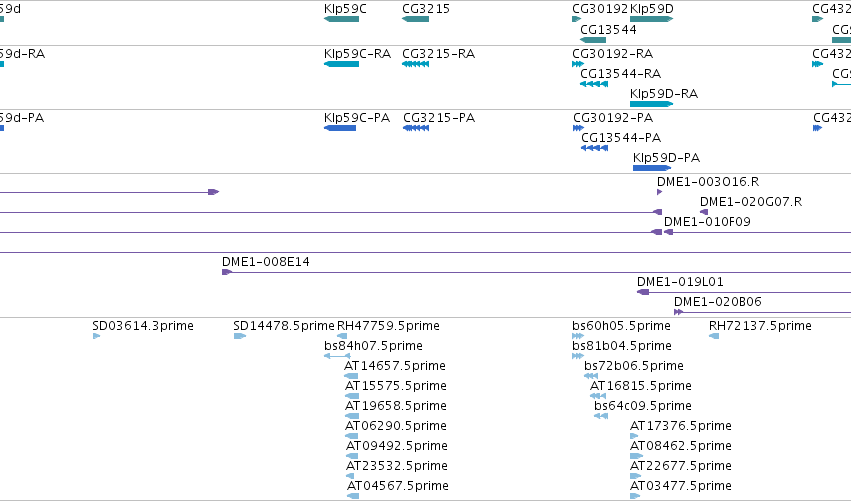Click the purple arrow glyph under DME1-019L01
The image size is (851, 501).
pos(643,292)
